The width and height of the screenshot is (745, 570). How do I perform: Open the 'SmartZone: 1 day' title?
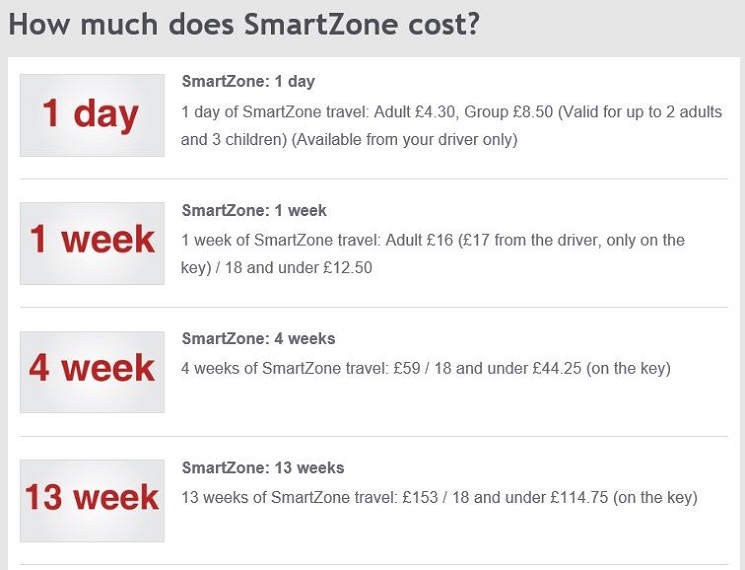coord(248,82)
